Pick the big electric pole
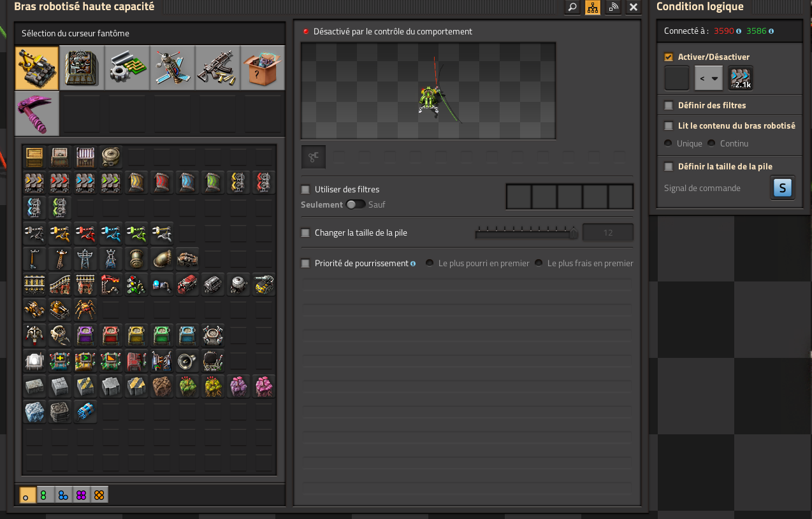812x519 pixels. pos(85,259)
